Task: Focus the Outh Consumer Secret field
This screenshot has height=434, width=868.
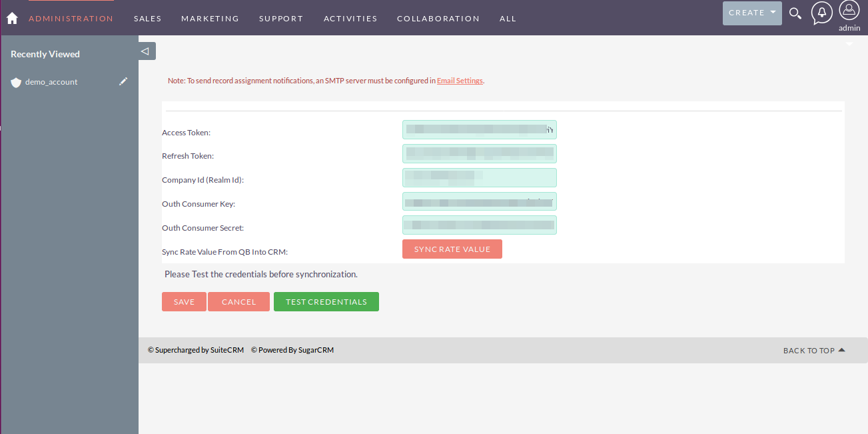Action: coord(480,225)
